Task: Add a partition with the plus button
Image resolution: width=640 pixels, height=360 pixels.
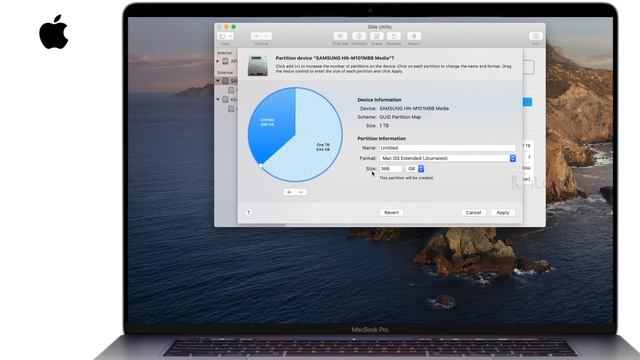Action: point(289,192)
